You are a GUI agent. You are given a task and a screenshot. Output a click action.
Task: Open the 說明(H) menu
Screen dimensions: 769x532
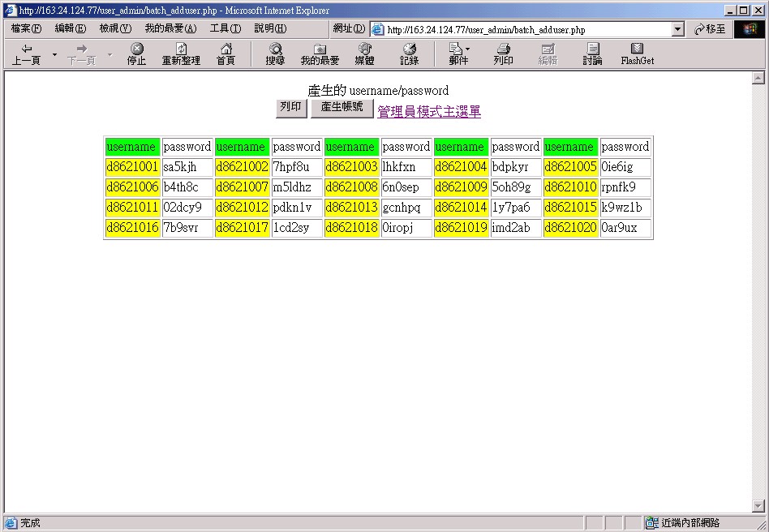[x=270, y=28]
